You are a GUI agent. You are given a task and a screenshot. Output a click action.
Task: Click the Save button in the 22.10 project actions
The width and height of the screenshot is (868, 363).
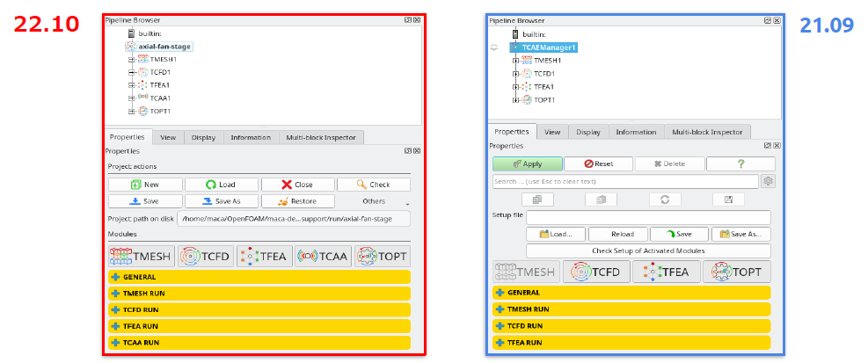[x=145, y=201]
